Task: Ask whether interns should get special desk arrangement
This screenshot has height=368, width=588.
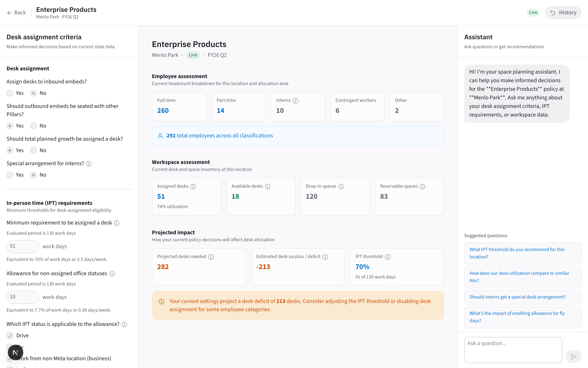Action: click(x=523, y=297)
